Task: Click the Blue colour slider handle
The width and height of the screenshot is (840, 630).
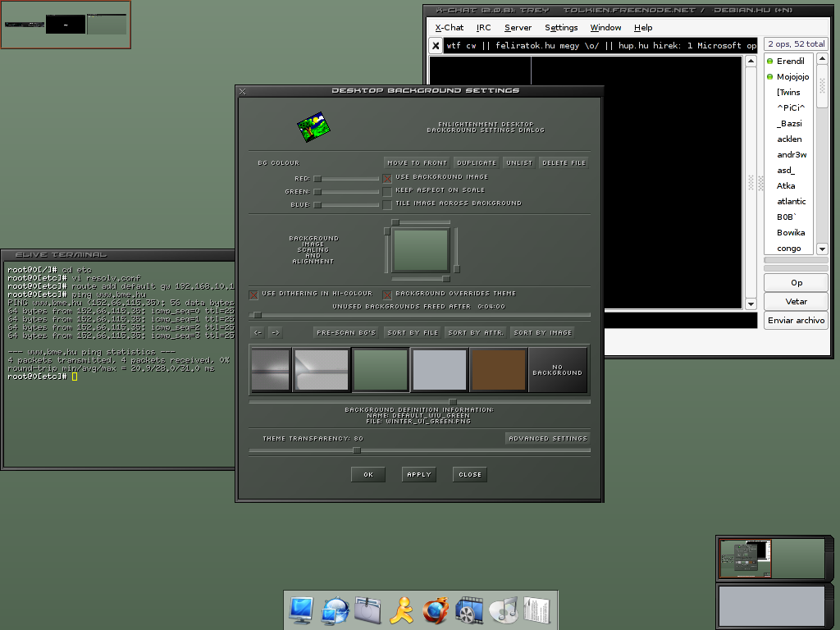Action: [317, 204]
